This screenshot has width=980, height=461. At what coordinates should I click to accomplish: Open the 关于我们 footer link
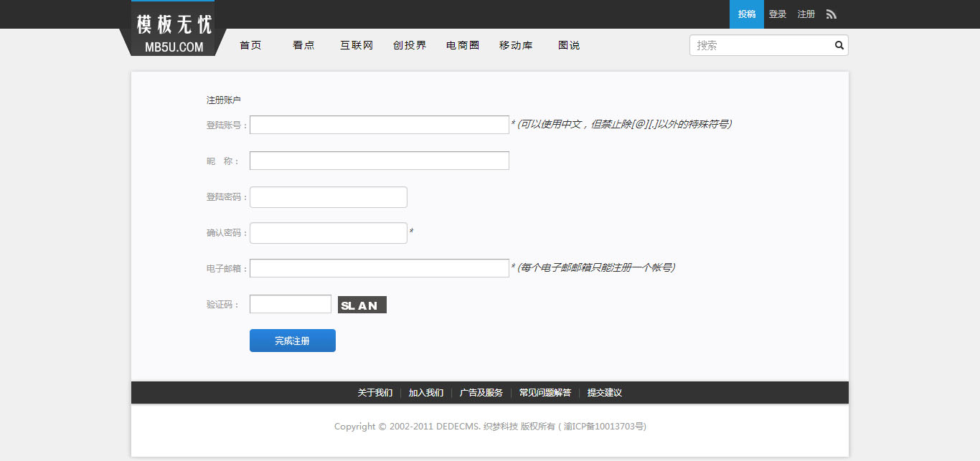[375, 393]
